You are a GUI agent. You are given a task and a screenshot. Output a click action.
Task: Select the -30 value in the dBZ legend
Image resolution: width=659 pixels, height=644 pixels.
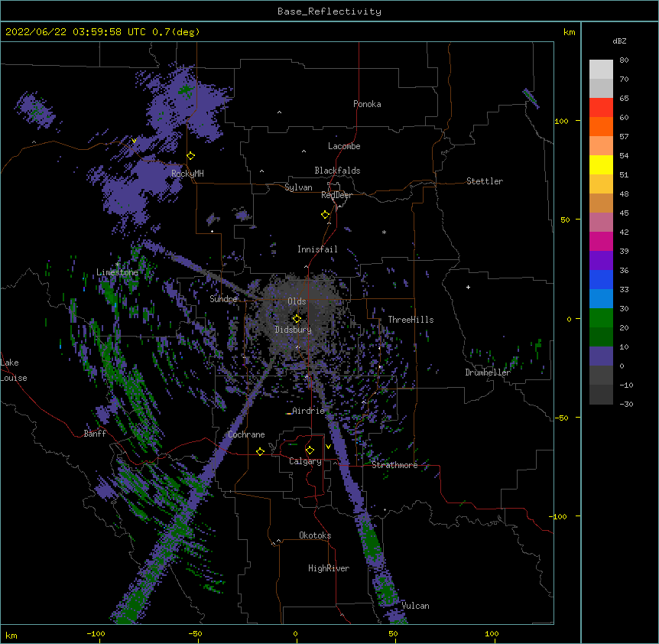point(626,404)
